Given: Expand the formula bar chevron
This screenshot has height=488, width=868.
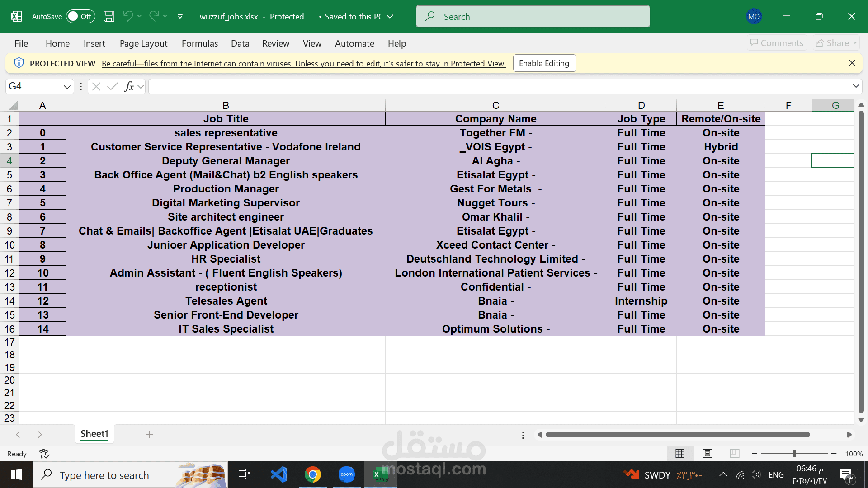Looking at the screenshot, I should coord(856,86).
